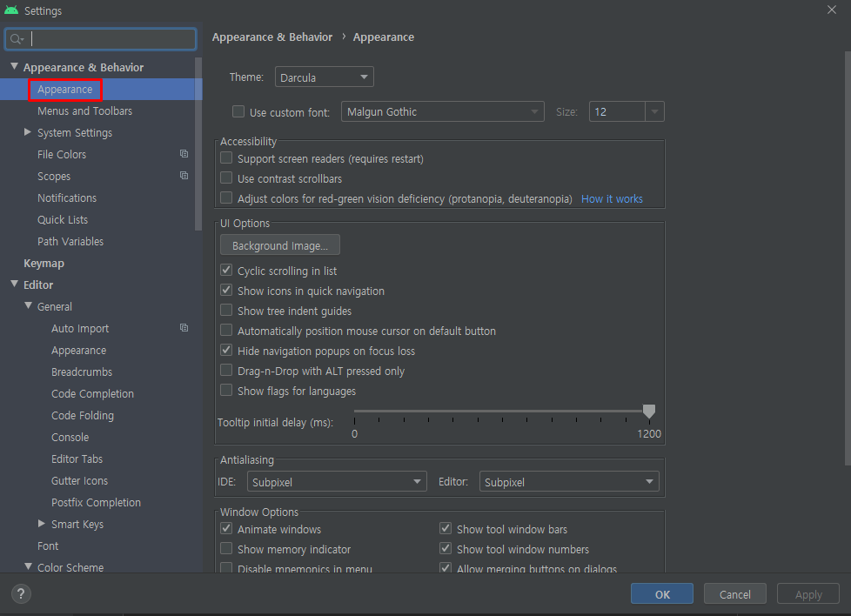Click the Android Studio logo in title bar

[x=11, y=10]
